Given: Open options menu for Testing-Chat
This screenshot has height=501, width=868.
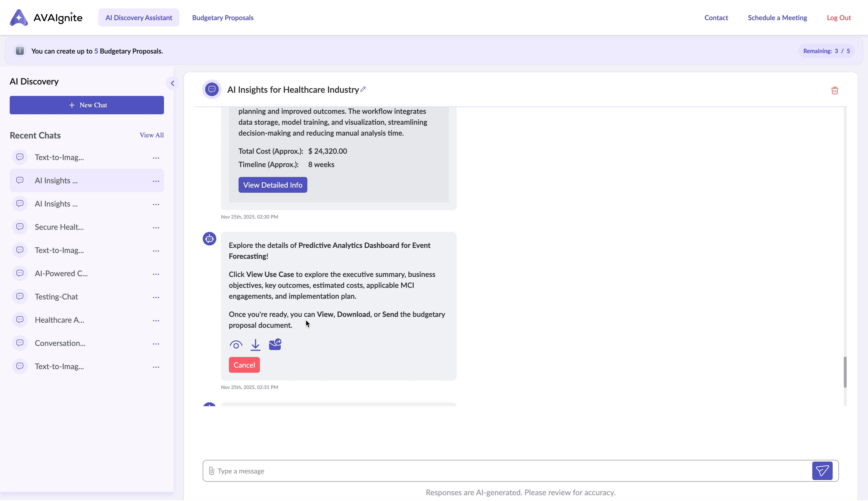Looking at the screenshot, I should (x=156, y=297).
